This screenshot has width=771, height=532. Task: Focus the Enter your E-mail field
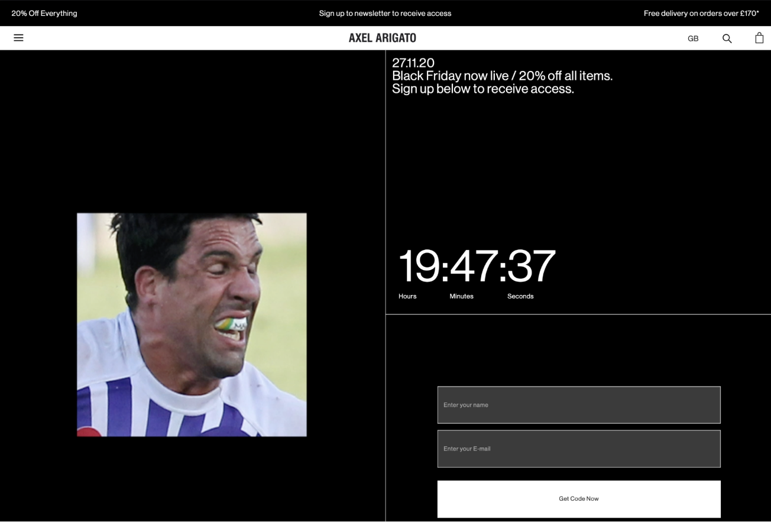[x=579, y=449]
